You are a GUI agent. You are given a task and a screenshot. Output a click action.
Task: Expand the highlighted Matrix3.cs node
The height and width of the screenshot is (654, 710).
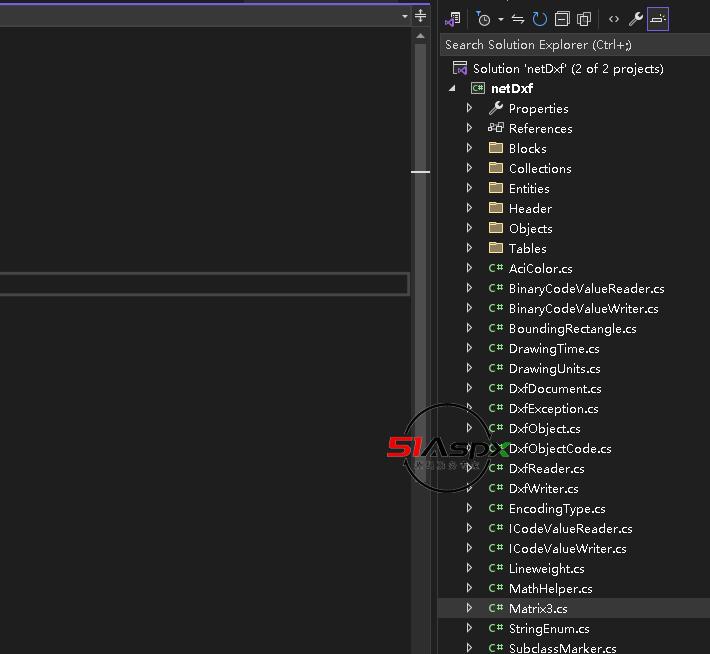(x=470, y=608)
